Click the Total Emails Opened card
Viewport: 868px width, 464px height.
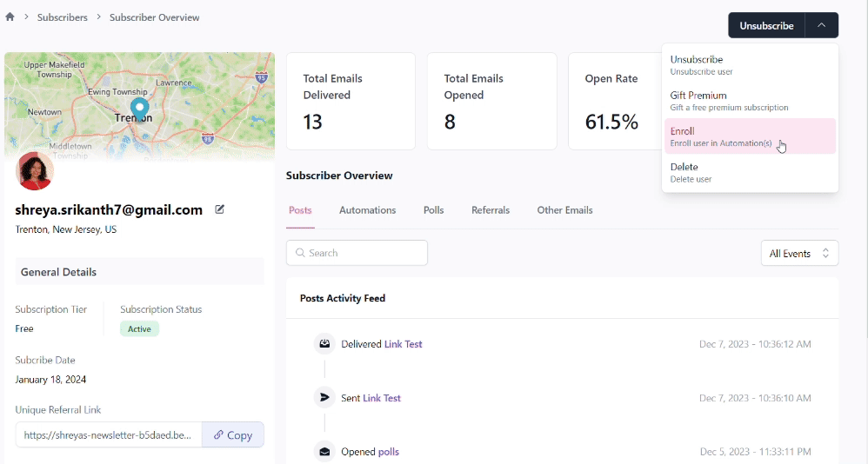491,101
